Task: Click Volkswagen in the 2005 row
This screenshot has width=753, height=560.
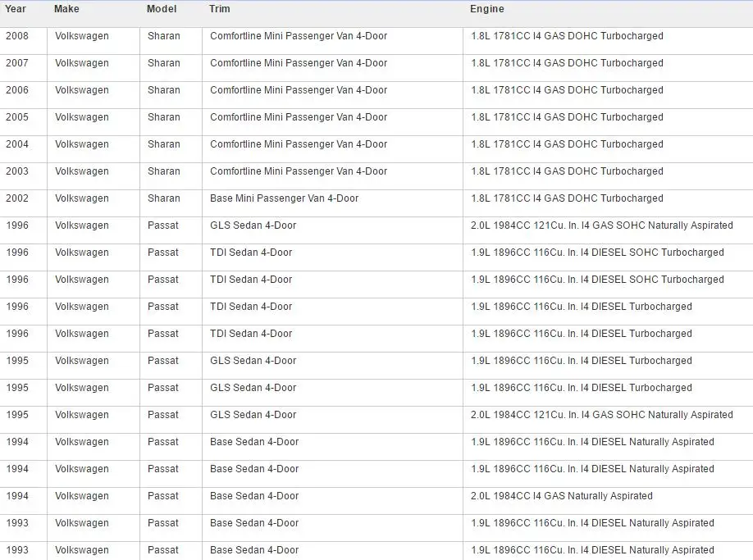Action: [x=82, y=117]
